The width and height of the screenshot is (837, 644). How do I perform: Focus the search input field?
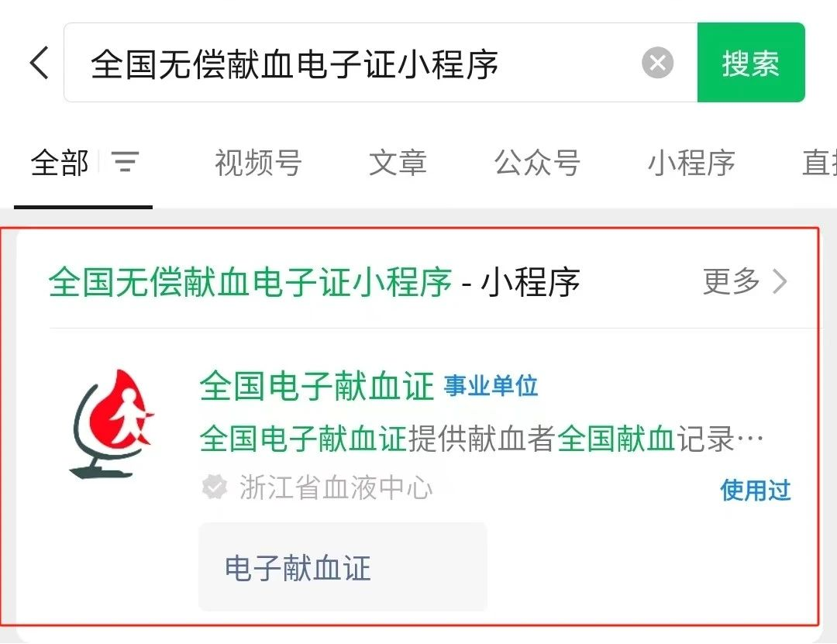pos(353,63)
